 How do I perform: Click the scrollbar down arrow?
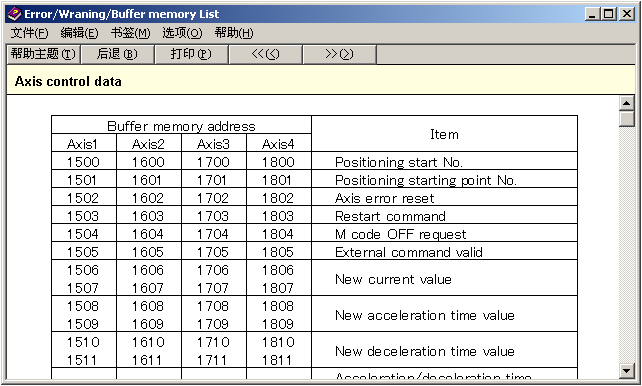626,371
